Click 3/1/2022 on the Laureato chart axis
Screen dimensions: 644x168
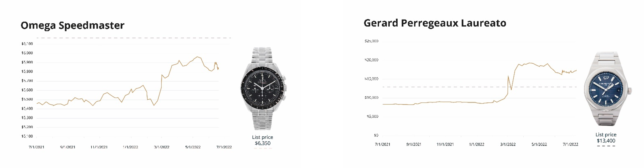508,144
